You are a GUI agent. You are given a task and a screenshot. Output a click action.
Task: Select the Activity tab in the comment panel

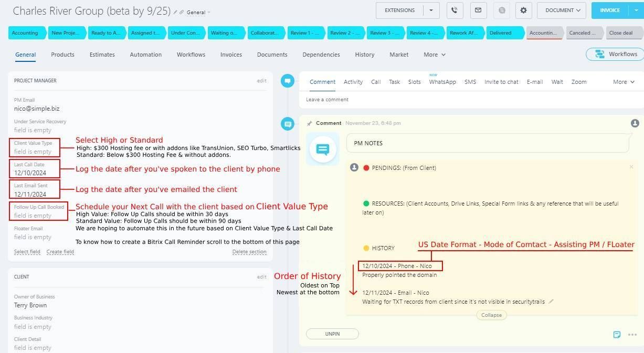(x=353, y=82)
